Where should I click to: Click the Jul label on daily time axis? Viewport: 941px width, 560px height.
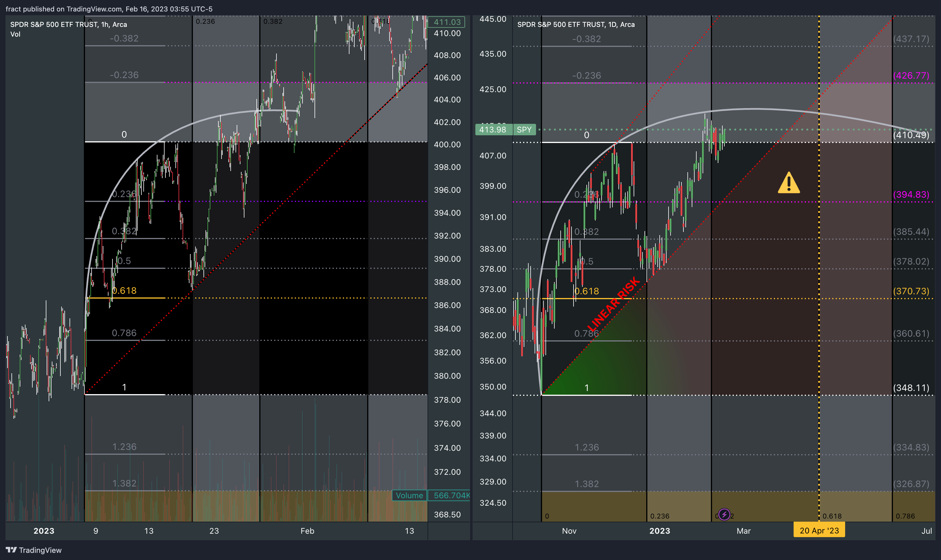pyautogui.click(x=927, y=531)
